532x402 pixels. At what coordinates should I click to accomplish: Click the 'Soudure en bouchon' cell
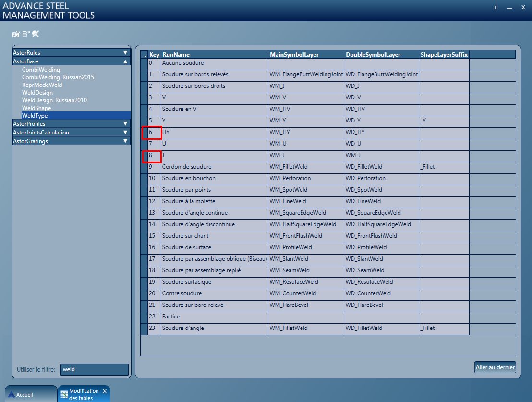click(x=215, y=179)
